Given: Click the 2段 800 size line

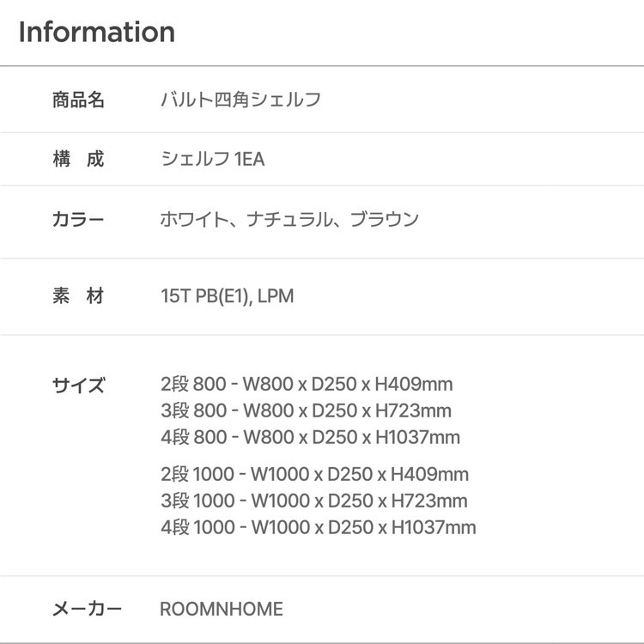Looking at the screenshot, I should coord(306,384).
